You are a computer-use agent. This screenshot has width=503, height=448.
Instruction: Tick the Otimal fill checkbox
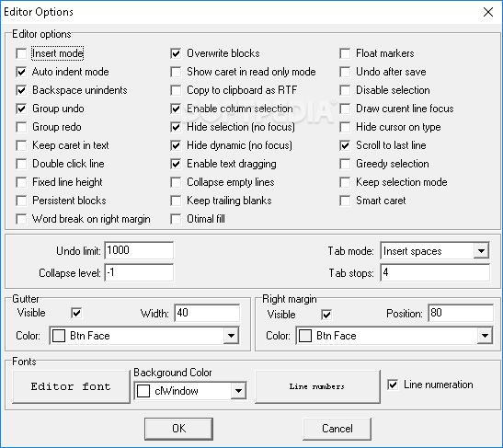point(176,219)
